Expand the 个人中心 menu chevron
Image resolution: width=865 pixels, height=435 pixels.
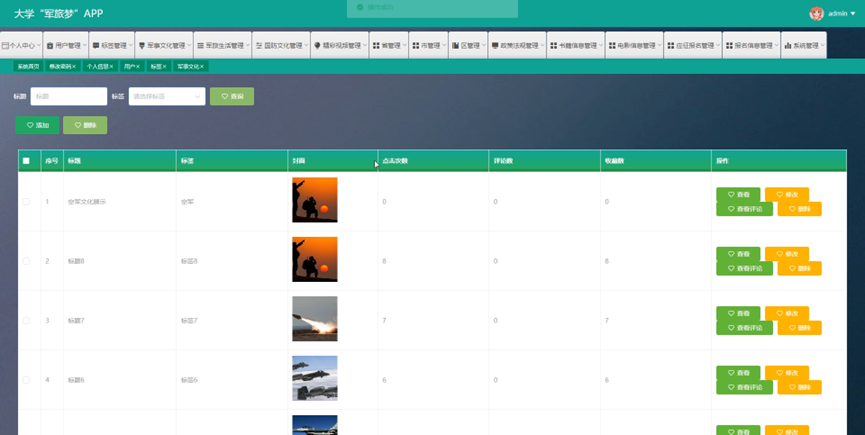pos(39,46)
